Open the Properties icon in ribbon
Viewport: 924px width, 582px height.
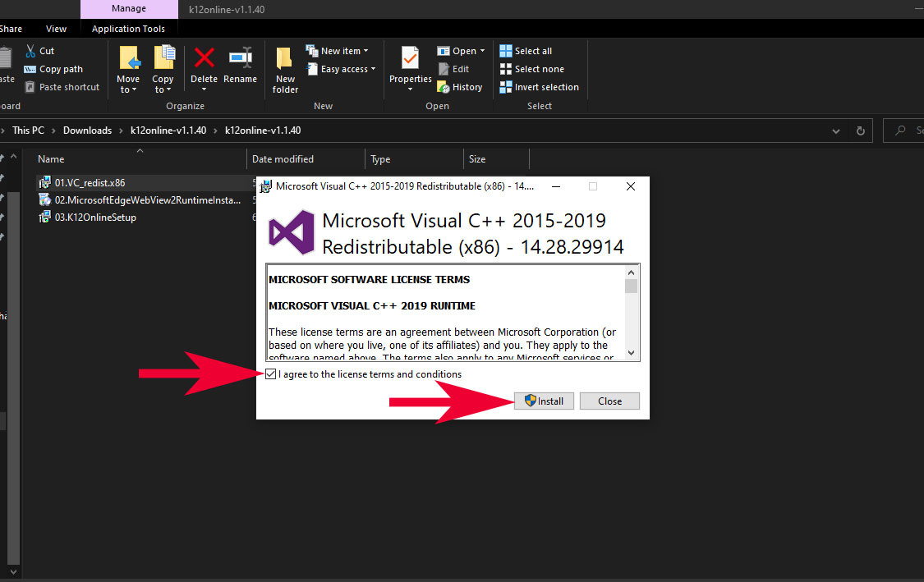click(410, 59)
